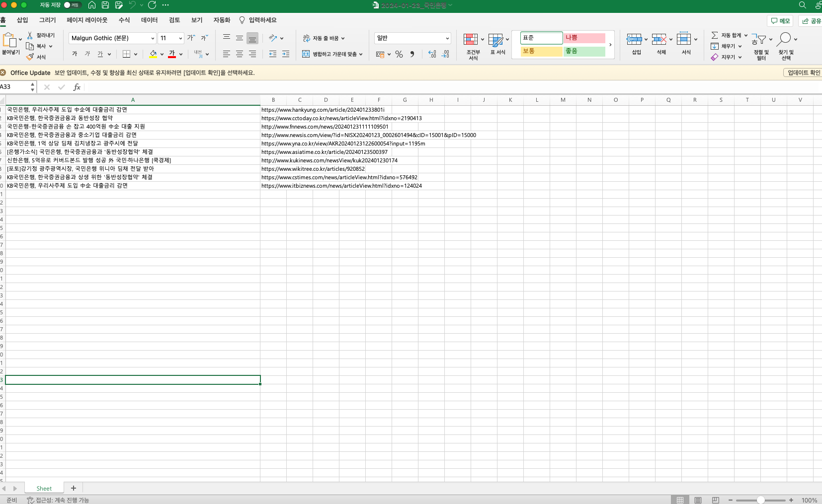Increase decimal places

pos(432,54)
